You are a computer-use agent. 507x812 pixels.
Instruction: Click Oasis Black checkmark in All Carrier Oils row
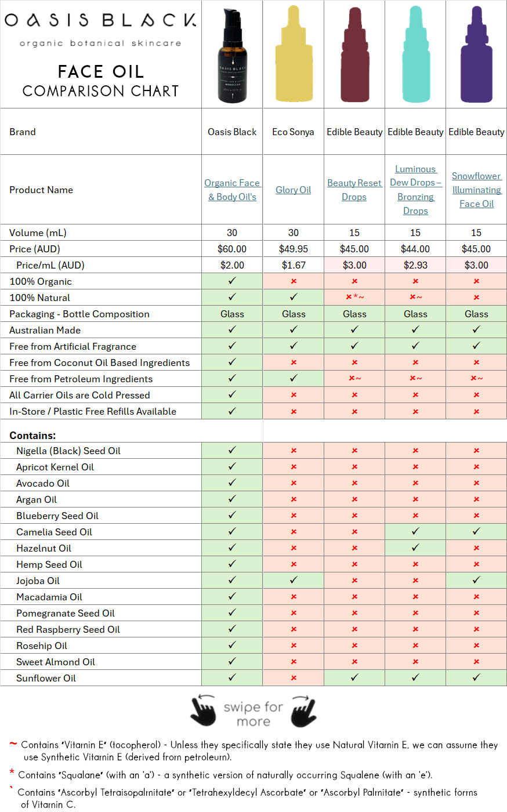pos(232,395)
